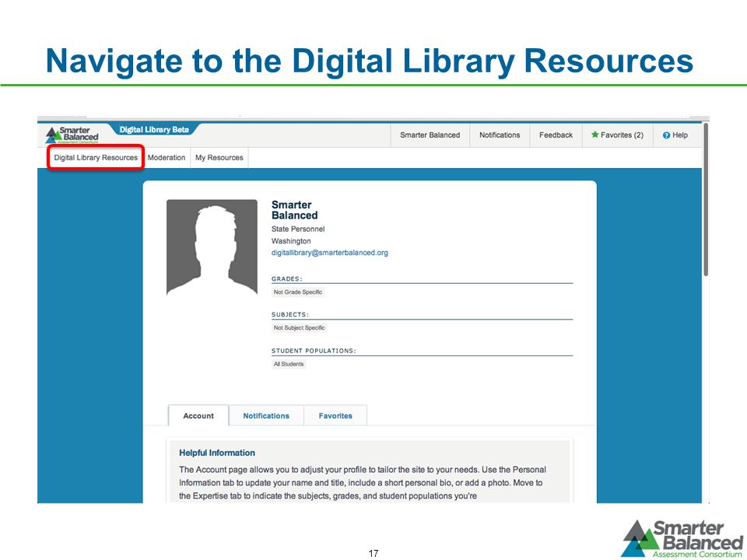Click the Helpful Information heading
The height and width of the screenshot is (560, 747).
pos(217,453)
